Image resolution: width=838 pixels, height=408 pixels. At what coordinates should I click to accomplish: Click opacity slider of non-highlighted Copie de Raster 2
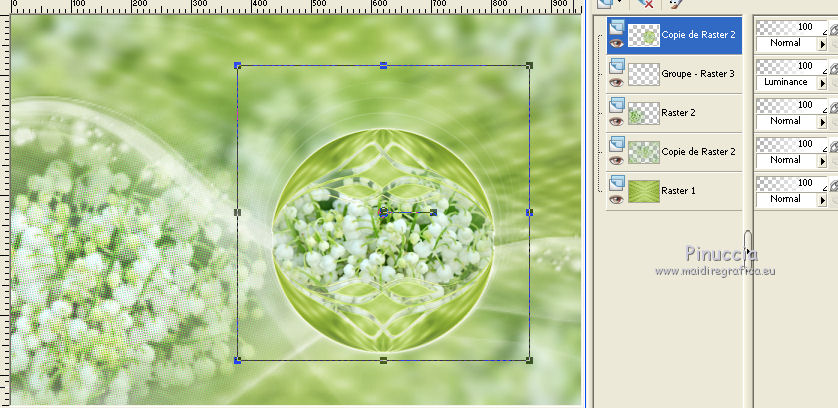point(792,144)
